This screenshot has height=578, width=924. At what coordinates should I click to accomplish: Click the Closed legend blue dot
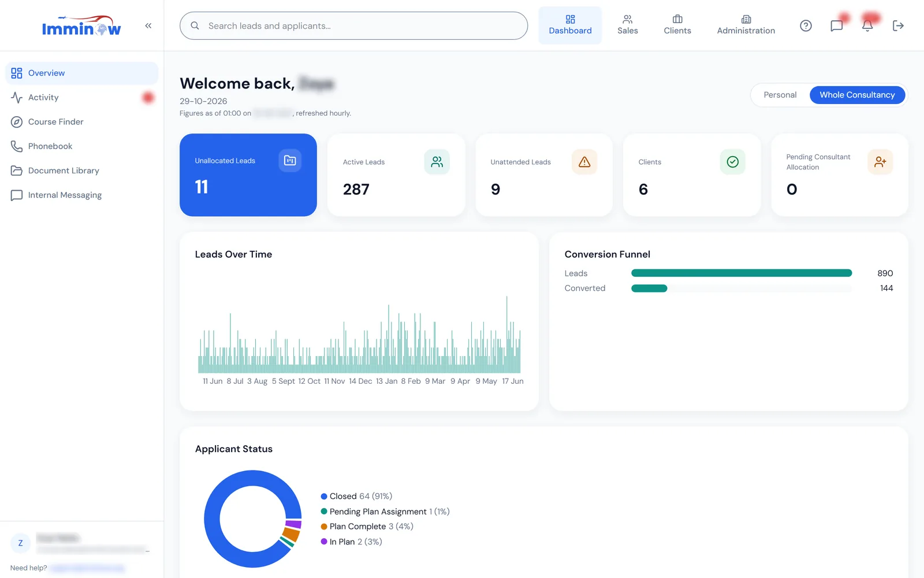coord(324,497)
